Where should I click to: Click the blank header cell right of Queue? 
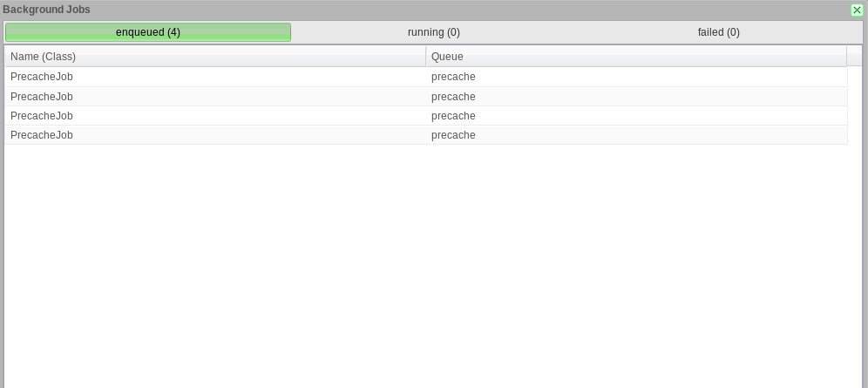click(x=854, y=57)
